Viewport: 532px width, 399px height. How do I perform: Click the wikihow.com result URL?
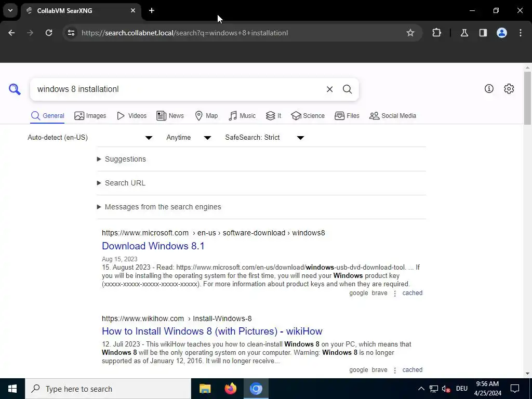[177, 319]
